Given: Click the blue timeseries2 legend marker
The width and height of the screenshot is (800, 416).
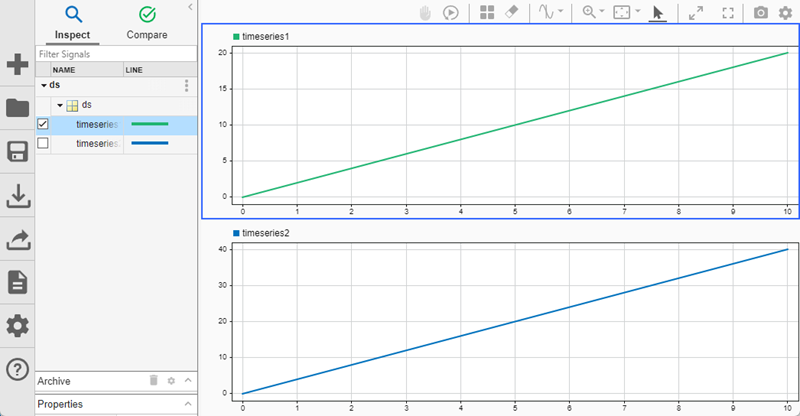Looking at the screenshot, I should [x=236, y=233].
